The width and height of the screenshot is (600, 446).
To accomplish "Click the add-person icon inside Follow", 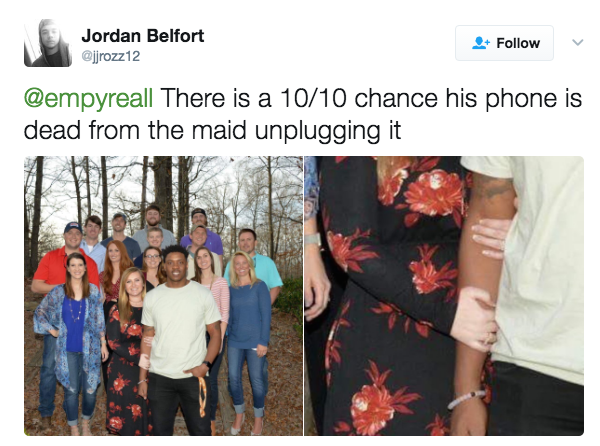I will [x=481, y=43].
